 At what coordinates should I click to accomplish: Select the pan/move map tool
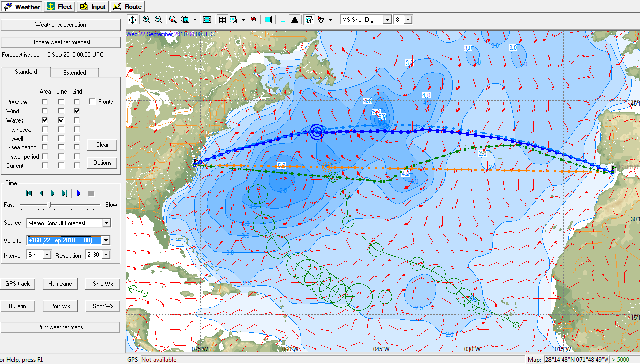[132, 20]
